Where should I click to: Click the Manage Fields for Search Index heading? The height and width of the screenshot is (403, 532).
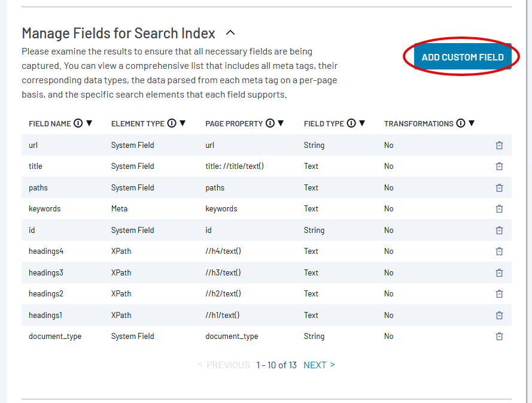point(118,34)
